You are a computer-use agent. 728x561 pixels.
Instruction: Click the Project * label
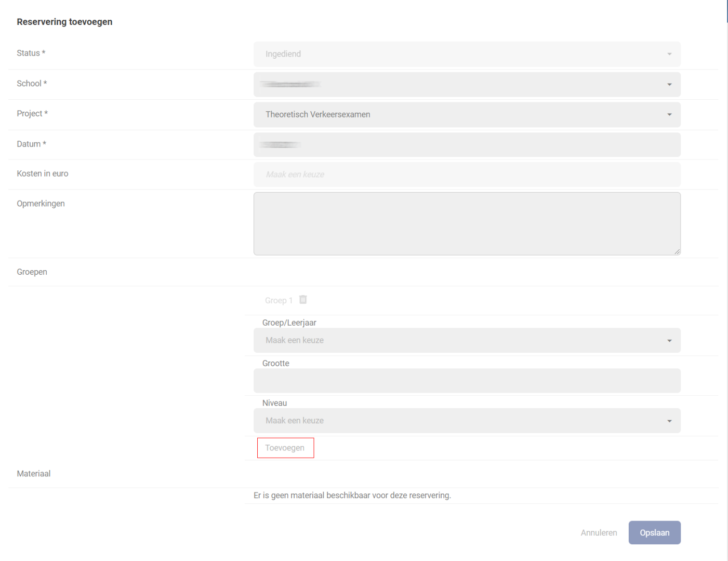32,113
